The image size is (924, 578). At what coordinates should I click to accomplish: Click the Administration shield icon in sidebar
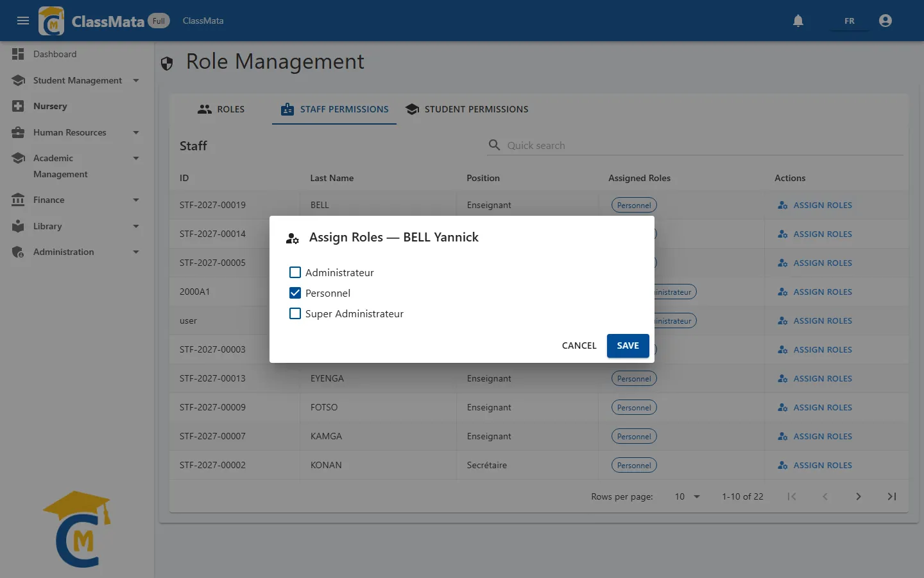pyautogui.click(x=18, y=252)
